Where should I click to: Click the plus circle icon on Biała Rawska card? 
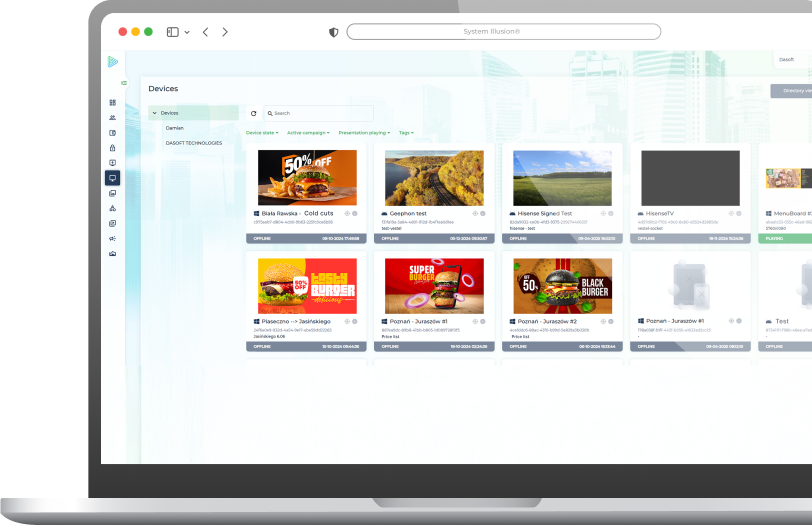(x=347, y=213)
